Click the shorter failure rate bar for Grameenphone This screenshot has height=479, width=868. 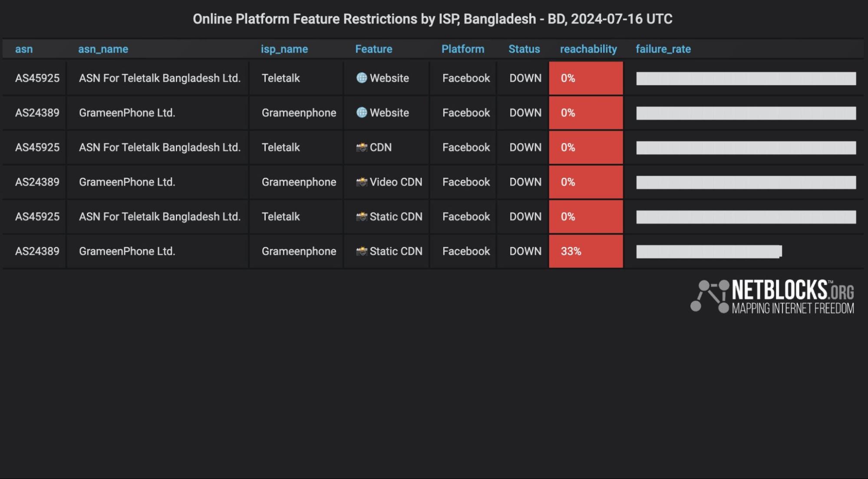tap(708, 251)
